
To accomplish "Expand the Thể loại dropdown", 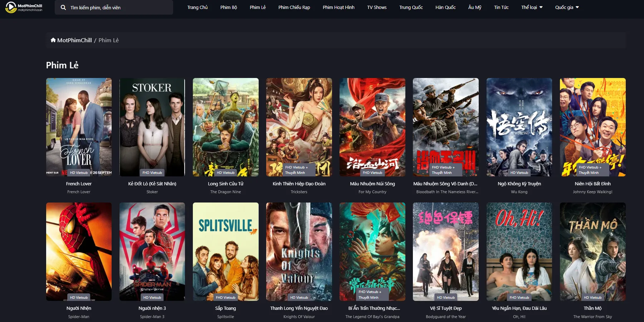I will [x=532, y=7].
